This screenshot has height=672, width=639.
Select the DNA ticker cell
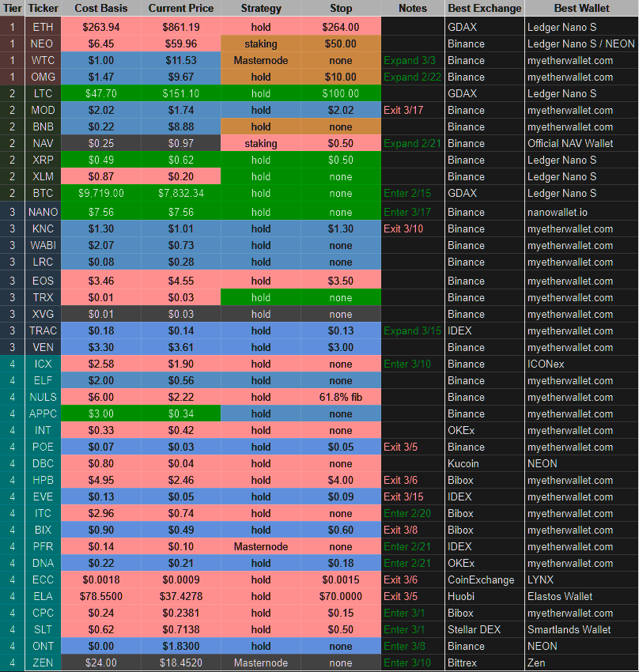coord(43,563)
